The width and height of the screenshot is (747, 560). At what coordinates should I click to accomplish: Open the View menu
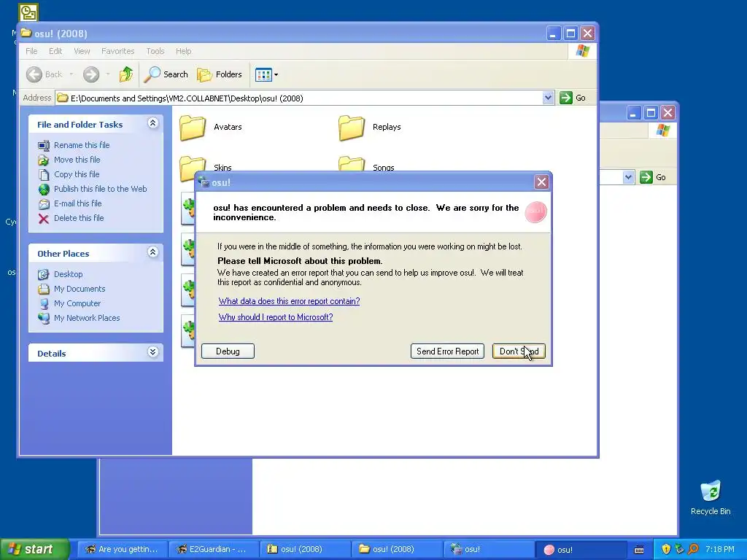pos(82,51)
